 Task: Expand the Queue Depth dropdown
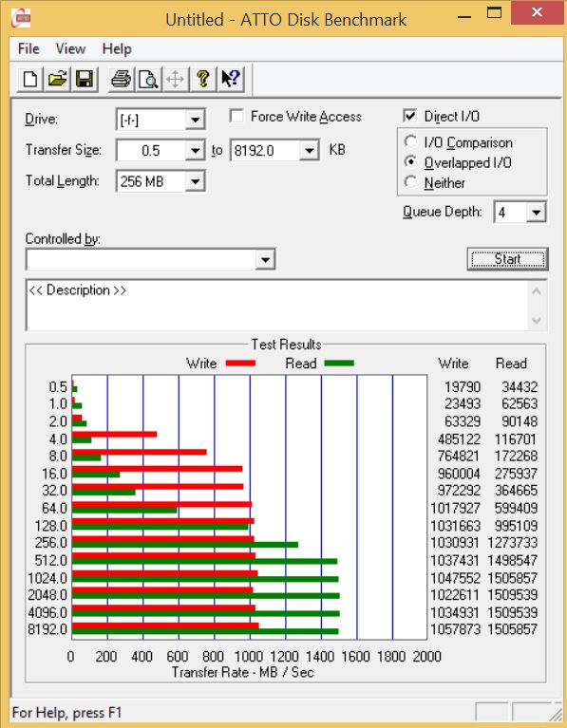[536, 213]
